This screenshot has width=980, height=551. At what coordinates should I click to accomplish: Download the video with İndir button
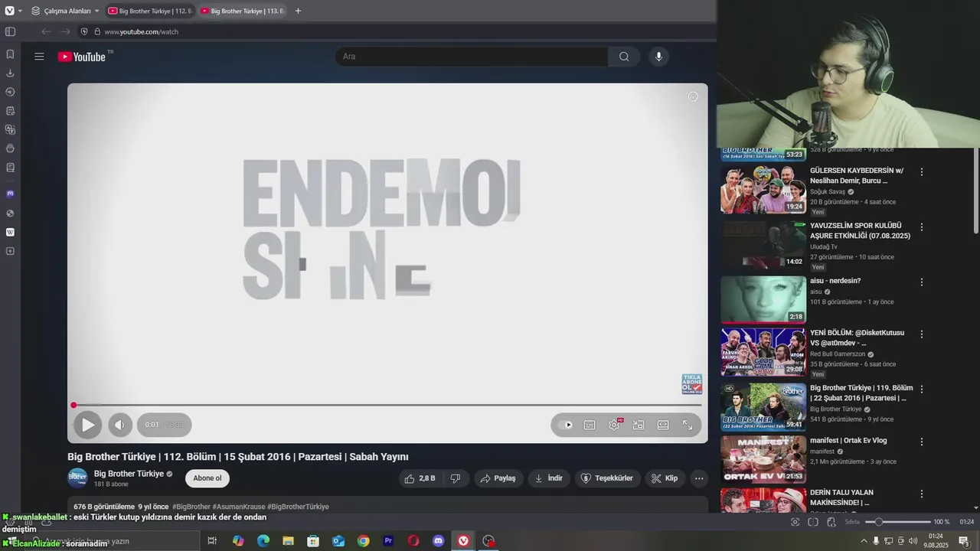pos(548,478)
